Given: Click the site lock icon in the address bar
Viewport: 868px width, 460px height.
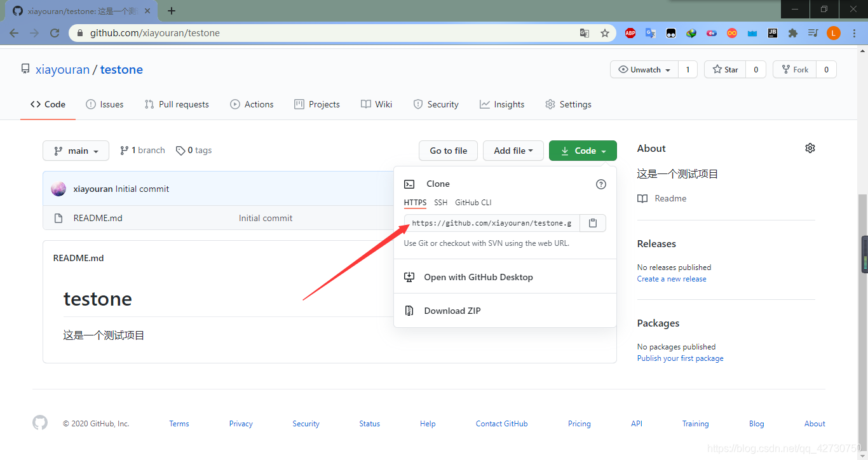Looking at the screenshot, I should click(79, 33).
